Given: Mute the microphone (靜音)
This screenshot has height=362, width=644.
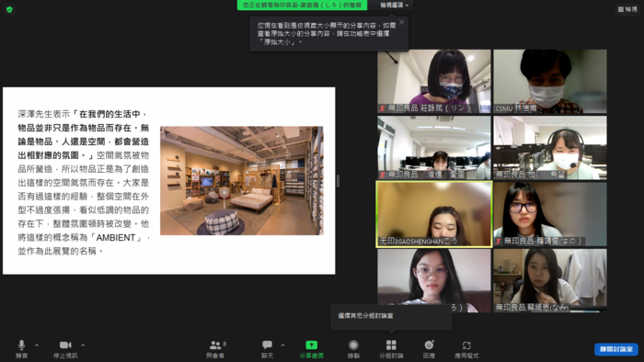Looking at the screenshot, I should pyautogui.click(x=21, y=349).
